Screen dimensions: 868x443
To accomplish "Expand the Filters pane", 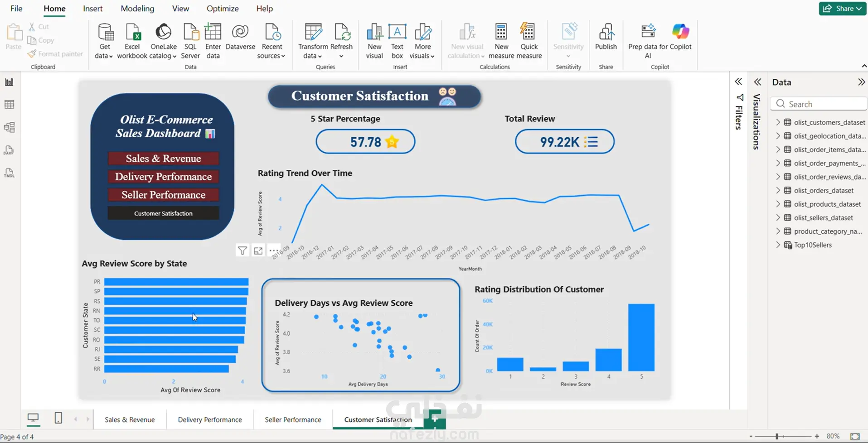I will [x=738, y=82].
